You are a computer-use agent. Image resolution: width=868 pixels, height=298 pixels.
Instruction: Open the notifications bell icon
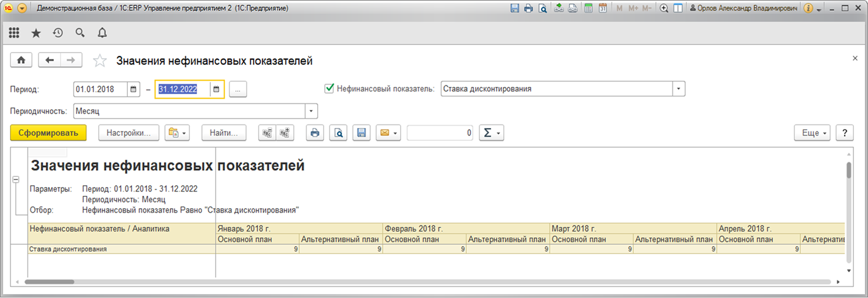102,33
